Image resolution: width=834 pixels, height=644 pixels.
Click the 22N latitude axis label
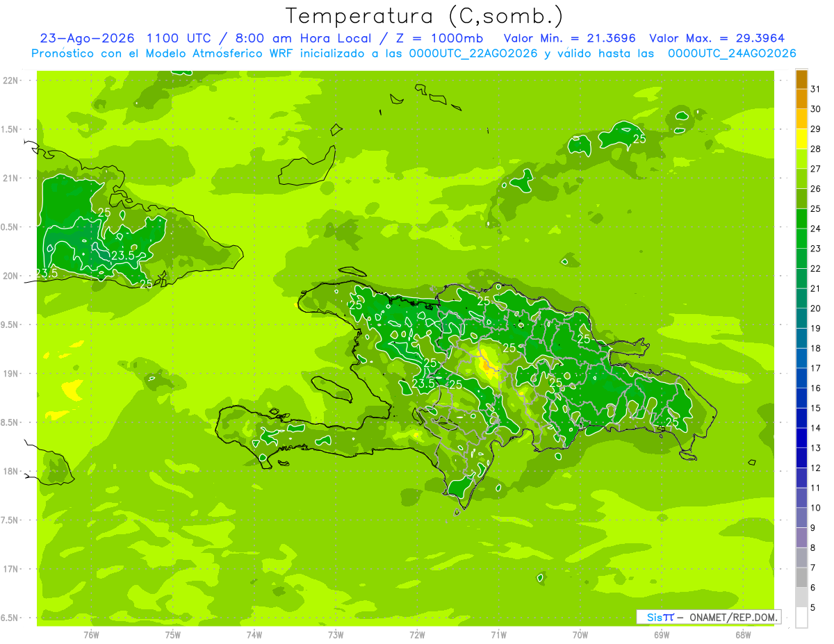tap(10, 81)
